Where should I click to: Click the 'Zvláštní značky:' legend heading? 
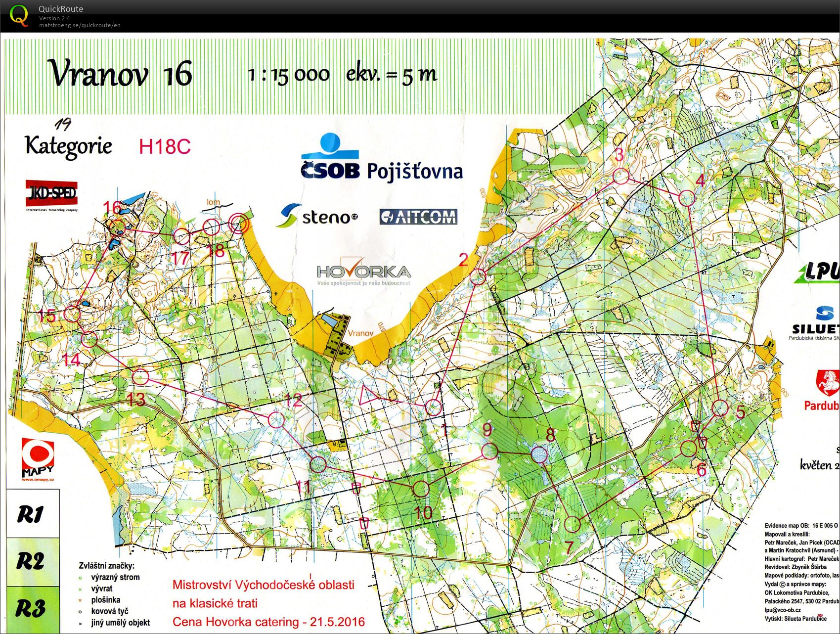coord(106,566)
